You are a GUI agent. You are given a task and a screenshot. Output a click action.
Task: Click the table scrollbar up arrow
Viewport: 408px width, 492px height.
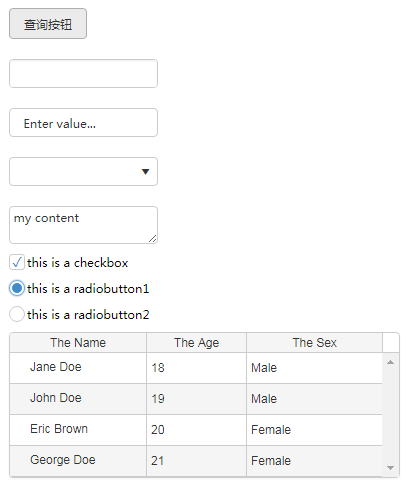tap(390, 362)
